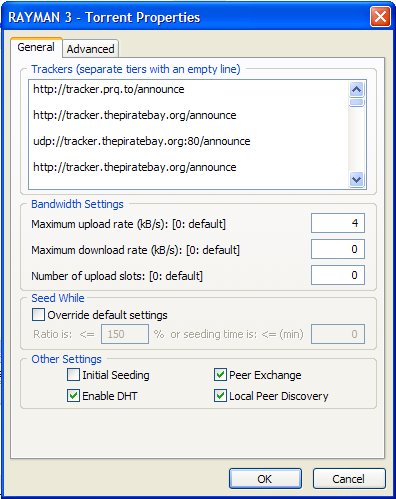Uncheck Enable DHT
This screenshot has width=396, height=499.
click(x=73, y=396)
